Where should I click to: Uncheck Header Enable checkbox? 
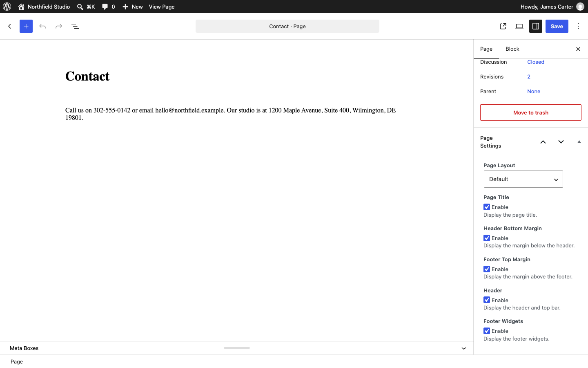coord(487,300)
